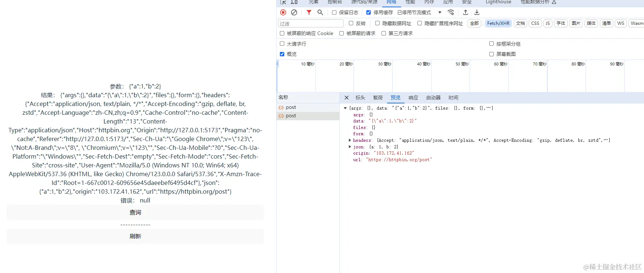Click the 查询 button on page
The image size is (644, 273).
tap(135, 212)
